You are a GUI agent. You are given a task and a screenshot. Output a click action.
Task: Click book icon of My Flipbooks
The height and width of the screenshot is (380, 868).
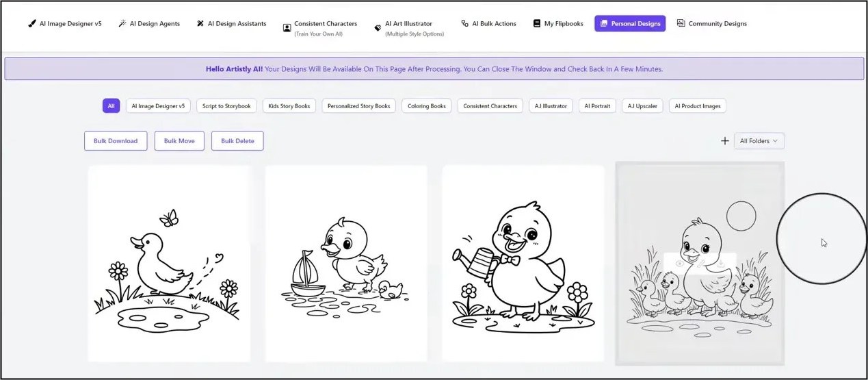[537, 23]
